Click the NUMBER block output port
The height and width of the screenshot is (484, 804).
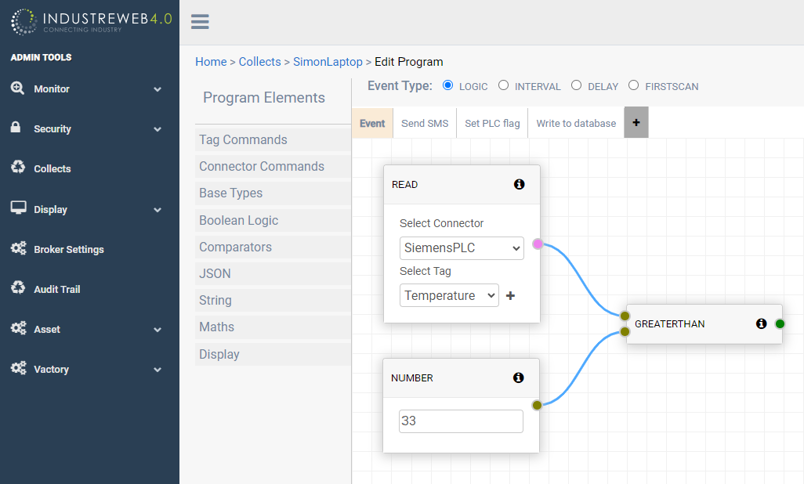pos(537,405)
